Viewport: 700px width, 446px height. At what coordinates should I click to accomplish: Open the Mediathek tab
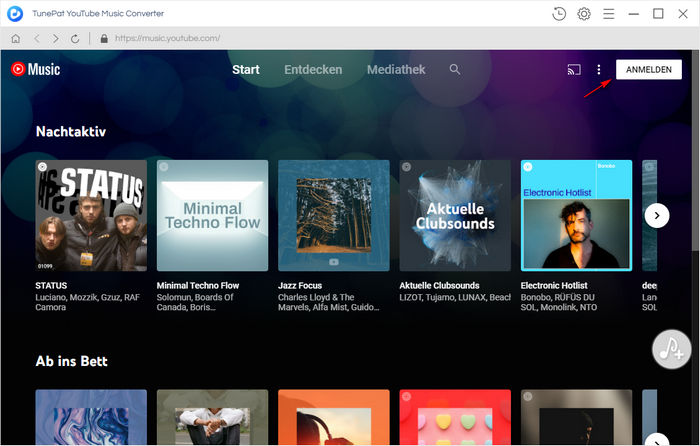tap(396, 70)
